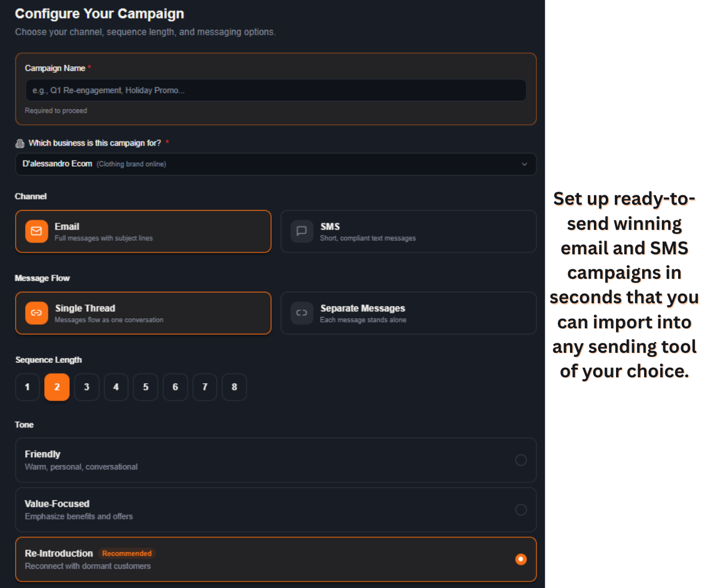The height and width of the screenshot is (588, 702).
Task: Click the business building icon
Action: [x=20, y=143]
